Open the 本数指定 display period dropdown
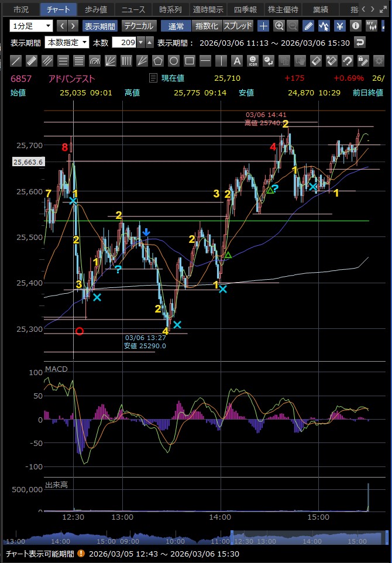392x563 pixels. point(67,42)
